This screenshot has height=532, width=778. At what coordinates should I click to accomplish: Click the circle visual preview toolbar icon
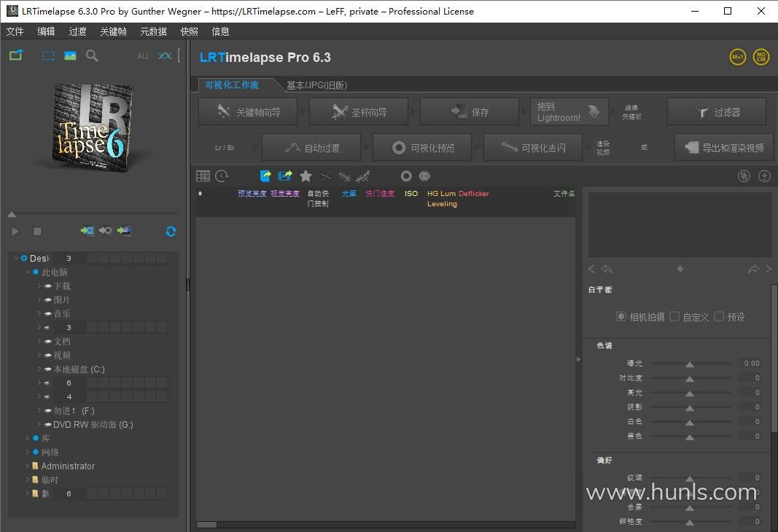coord(406,176)
